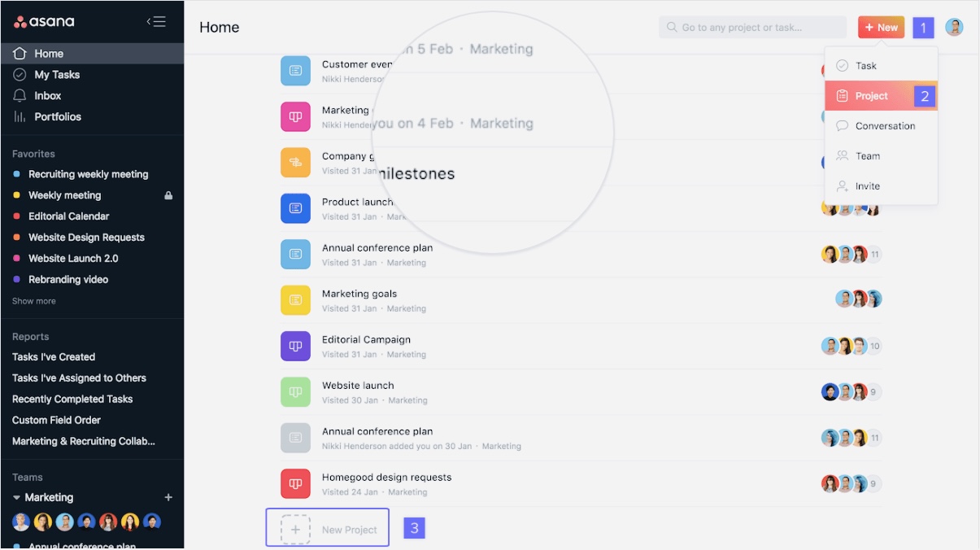Focus the Go to any project search field
The image size is (980, 550).
click(752, 27)
